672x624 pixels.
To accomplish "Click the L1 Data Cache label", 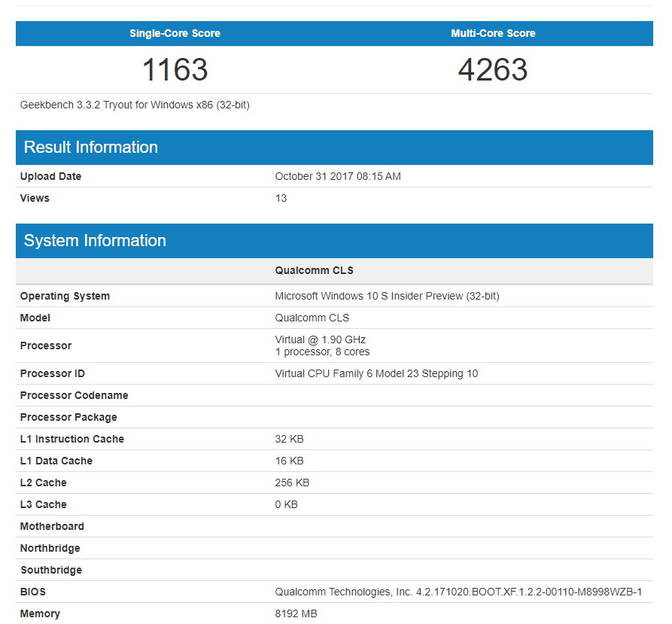I will pyautogui.click(x=56, y=461).
